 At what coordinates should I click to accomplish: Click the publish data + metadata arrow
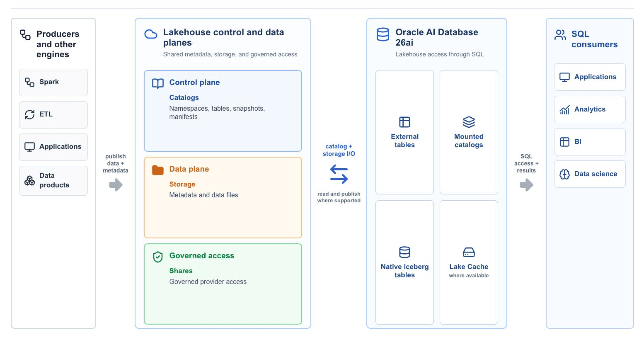[x=116, y=185]
